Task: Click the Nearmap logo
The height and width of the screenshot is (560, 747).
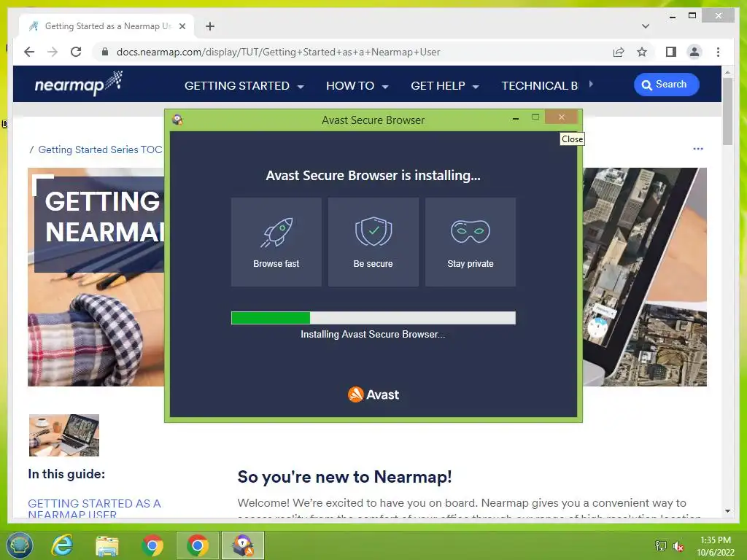Action: pos(79,84)
